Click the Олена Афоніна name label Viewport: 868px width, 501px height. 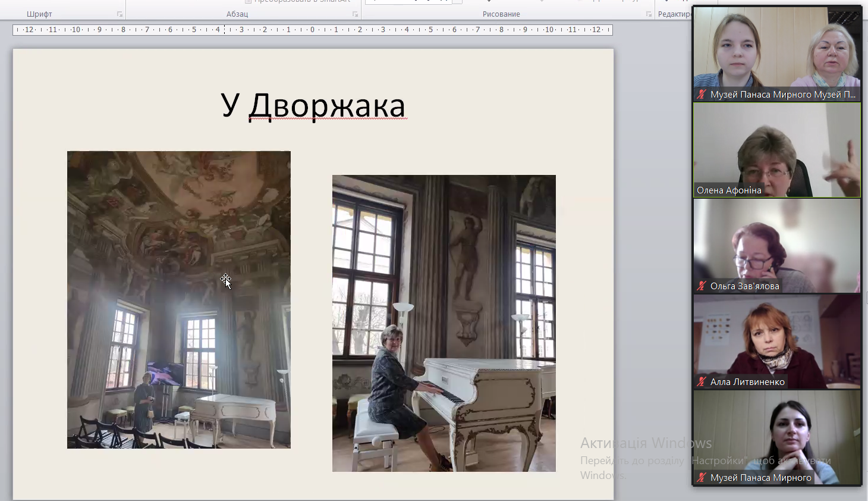(x=729, y=190)
